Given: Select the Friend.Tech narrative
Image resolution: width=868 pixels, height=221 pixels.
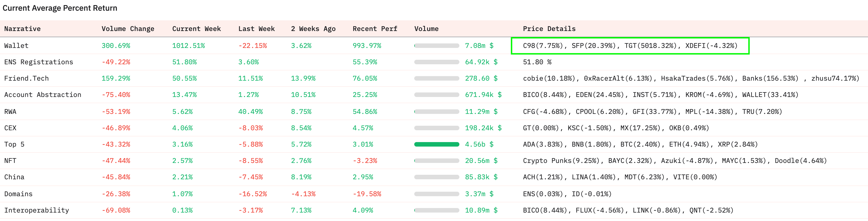Looking at the screenshot, I should coord(26,78).
